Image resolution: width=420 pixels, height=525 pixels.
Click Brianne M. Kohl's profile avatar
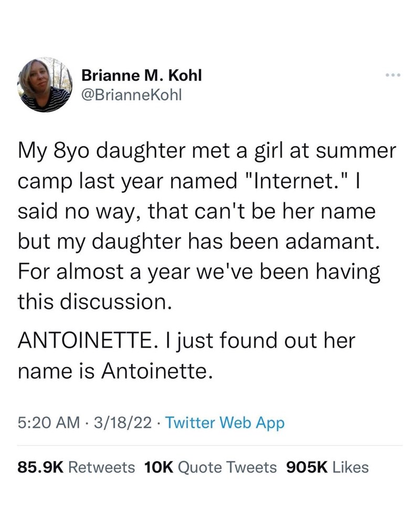pos(45,85)
